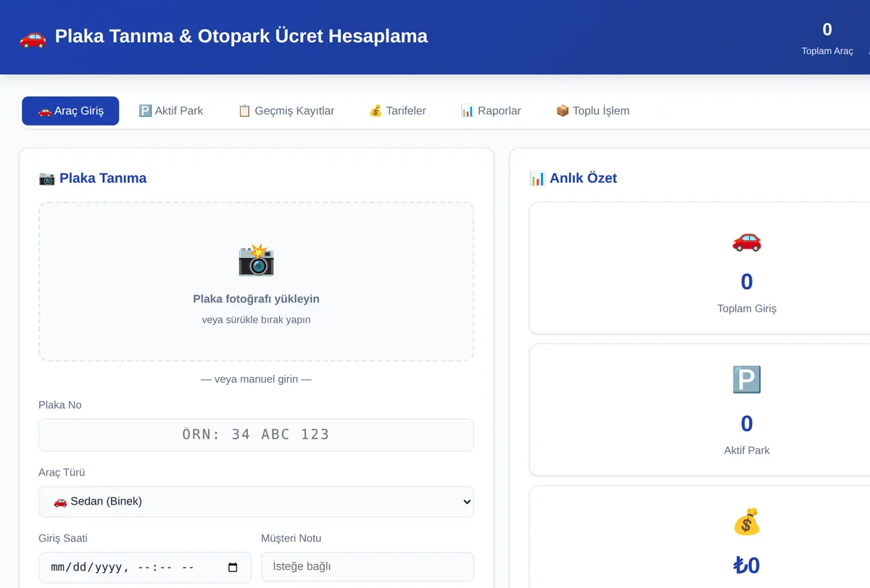
Task: Select the Toplu İşlem tab
Action: 592,111
